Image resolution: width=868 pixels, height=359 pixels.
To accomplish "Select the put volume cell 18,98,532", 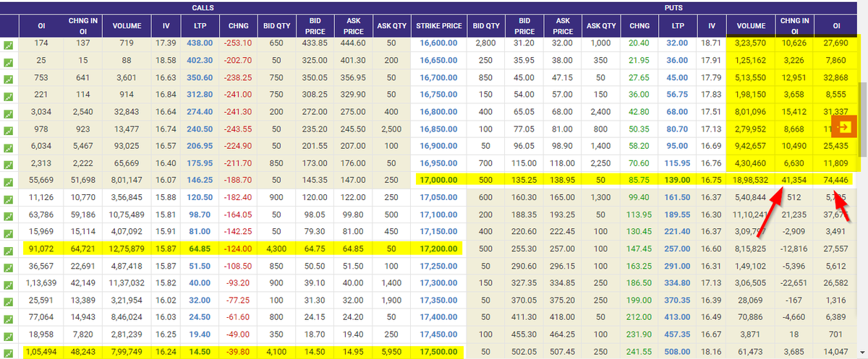I will pos(751,181).
